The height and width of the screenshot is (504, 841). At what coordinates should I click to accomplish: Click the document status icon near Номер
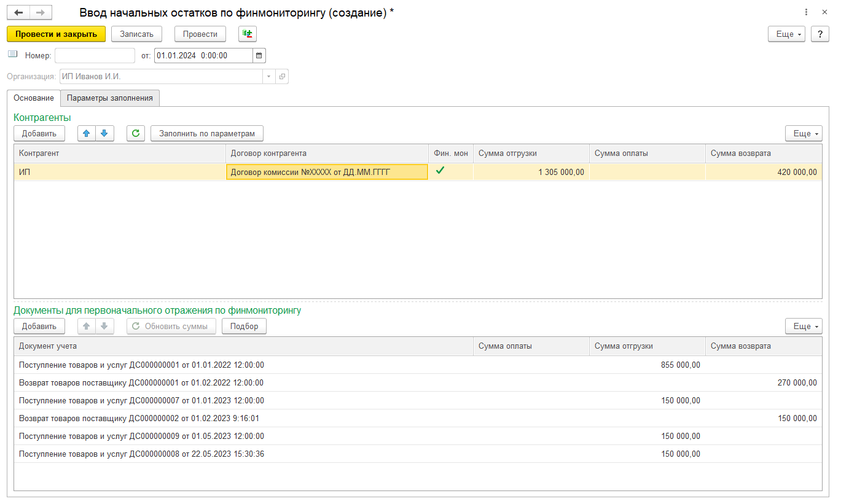pos(13,55)
